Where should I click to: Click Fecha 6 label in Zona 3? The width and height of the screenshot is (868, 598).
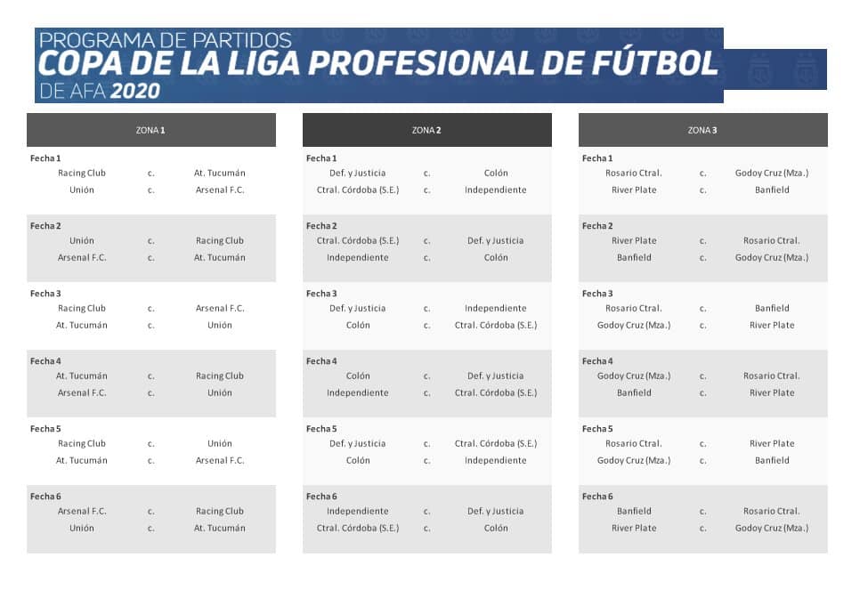tap(597, 497)
